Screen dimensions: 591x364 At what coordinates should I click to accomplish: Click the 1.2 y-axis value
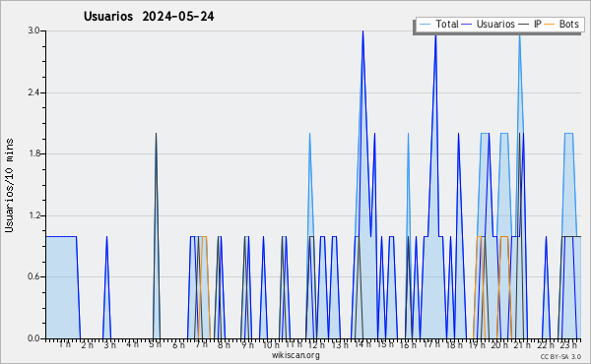click(33, 215)
